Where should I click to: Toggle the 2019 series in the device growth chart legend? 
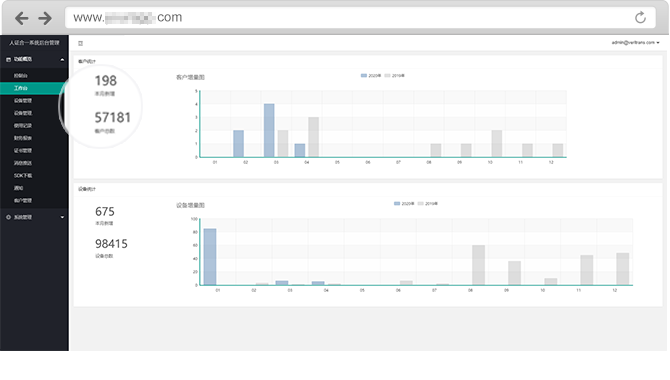pyautogui.click(x=427, y=203)
